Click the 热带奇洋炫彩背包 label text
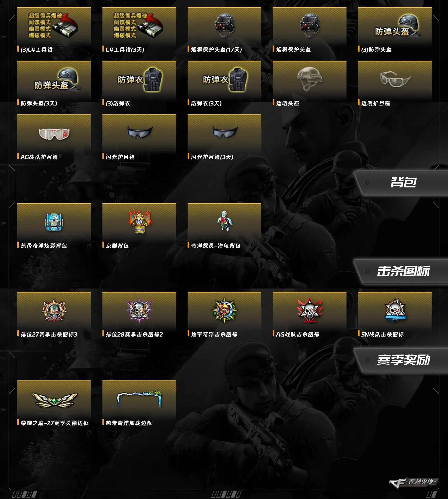Viewport: 448px width, 499px height. [x=44, y=246]
